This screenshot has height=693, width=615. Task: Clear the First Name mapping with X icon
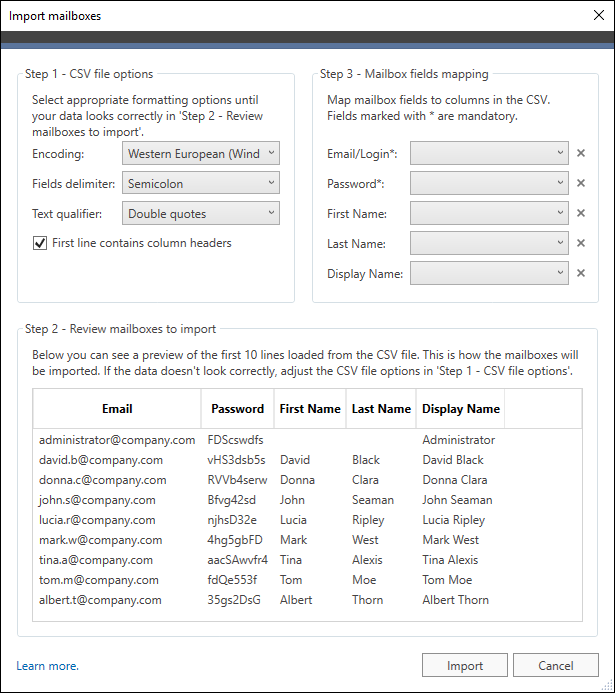pyautogui.click(x=581, y=213)
